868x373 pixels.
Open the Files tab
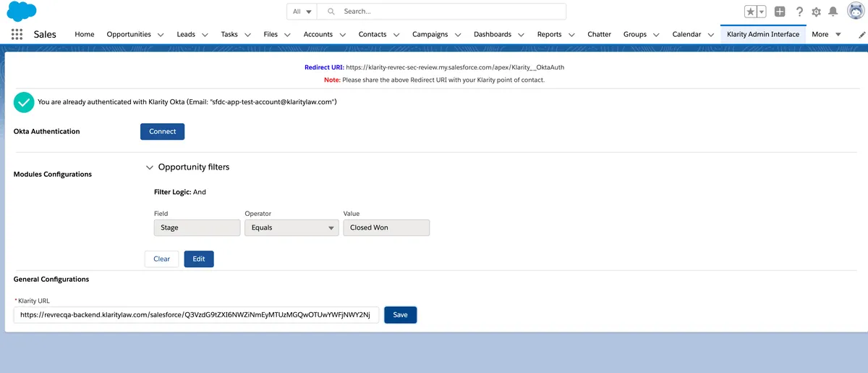pyautogui.click(x=271, y=34)
